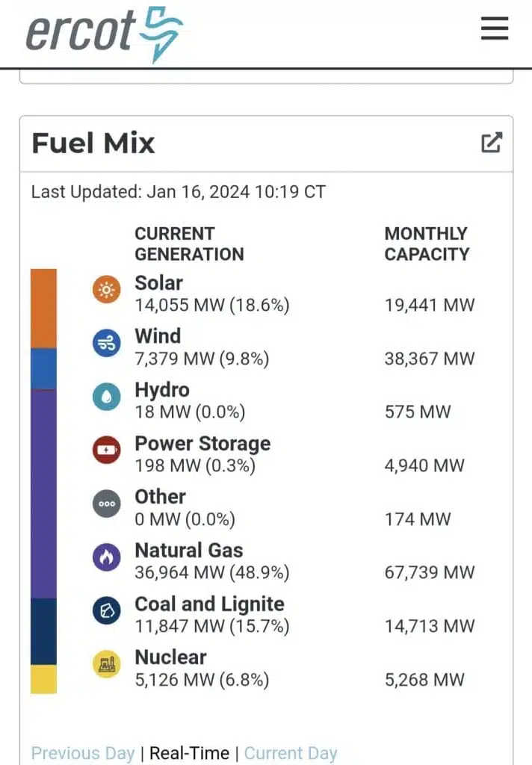532x765 pixels.
Task: Click the Coal and Lignite icon
Action: click(x=107, y=611)
